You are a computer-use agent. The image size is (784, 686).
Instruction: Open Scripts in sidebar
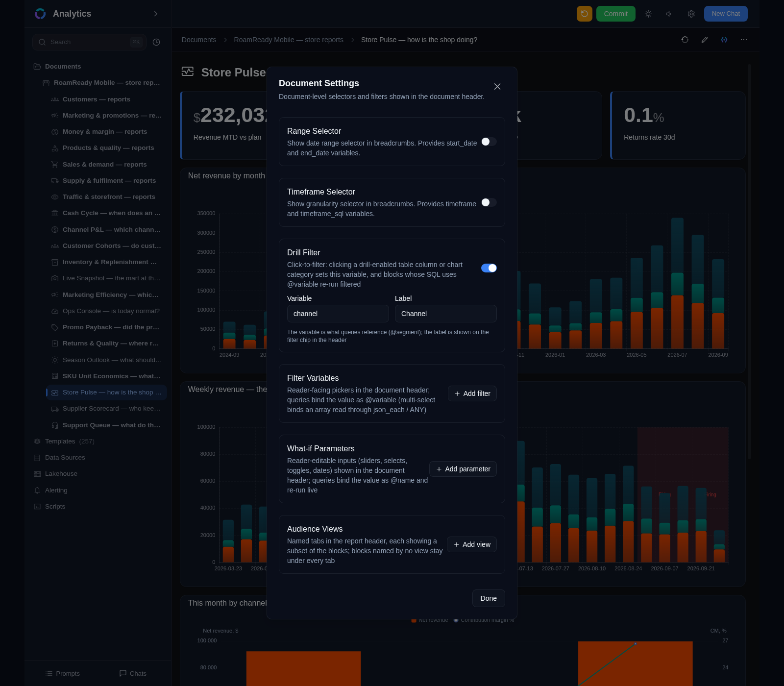pyautogui.click(x=55, y=507)
